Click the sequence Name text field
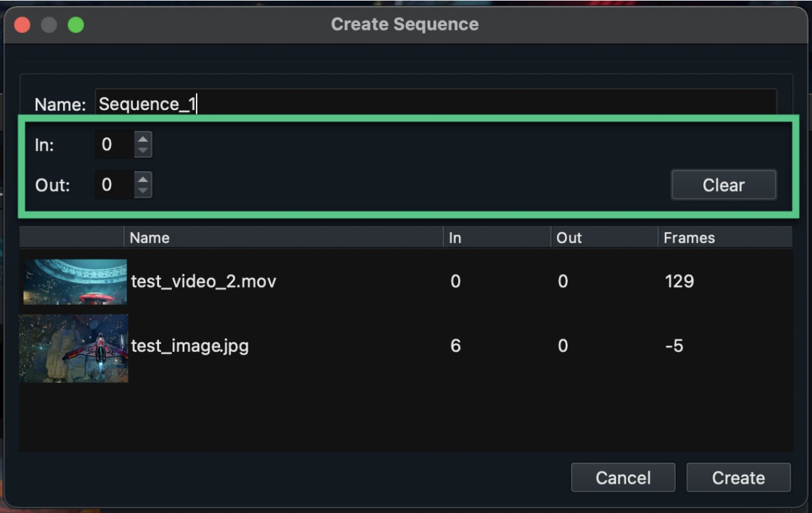 click(x=435, y=104)
